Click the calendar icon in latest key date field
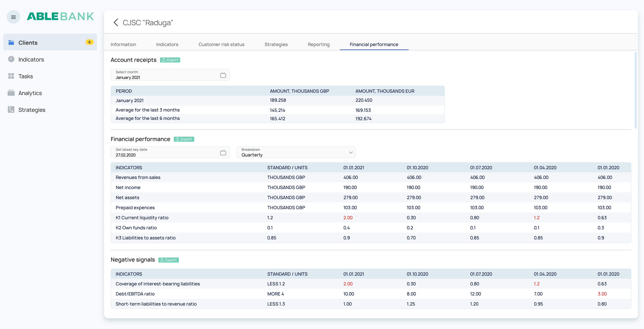Screen dimensions: 644x329 click(x=223, y=153)
